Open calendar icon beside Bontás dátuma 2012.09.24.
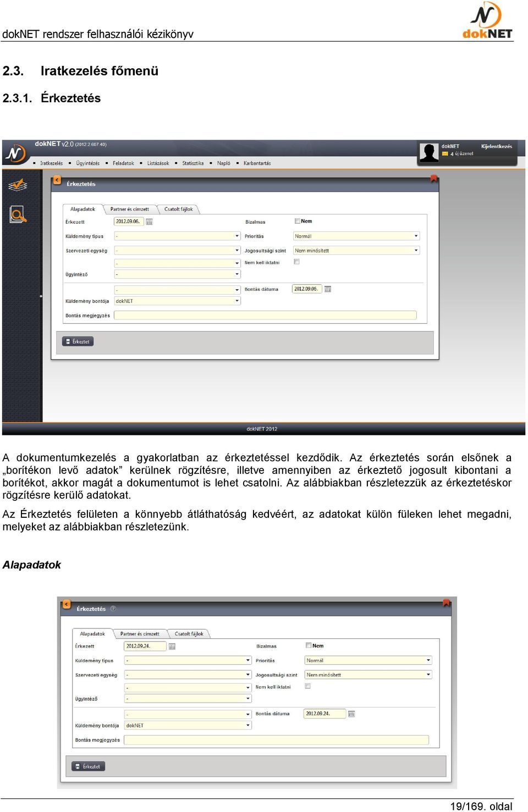Image resolution: width=528 pixels, height=812 pixels. tap(351, 714)
